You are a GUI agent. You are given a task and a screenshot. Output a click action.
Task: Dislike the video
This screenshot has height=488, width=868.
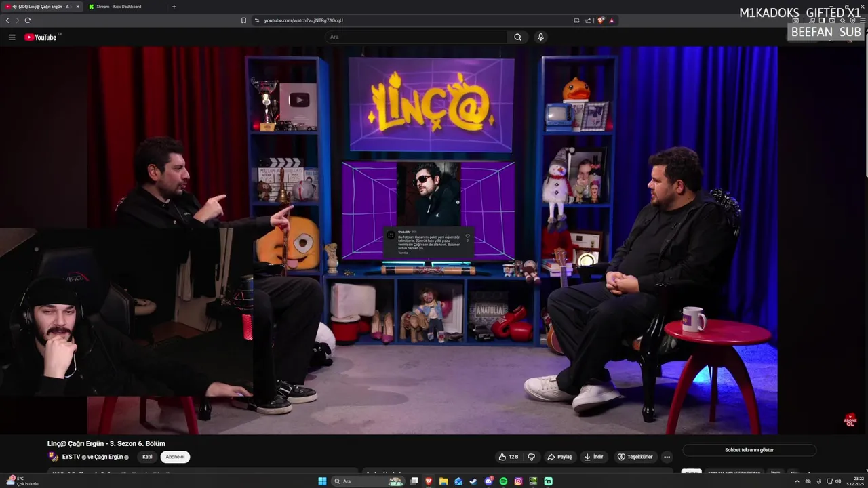(x=532, y=457)
